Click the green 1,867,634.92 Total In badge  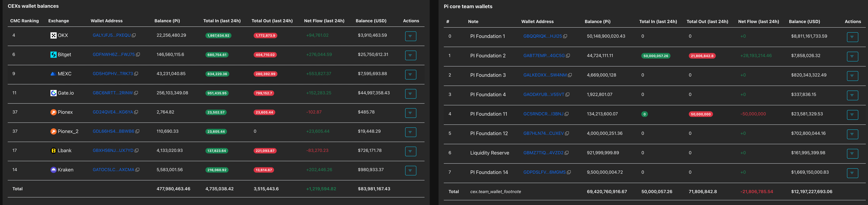pos(218,36)
